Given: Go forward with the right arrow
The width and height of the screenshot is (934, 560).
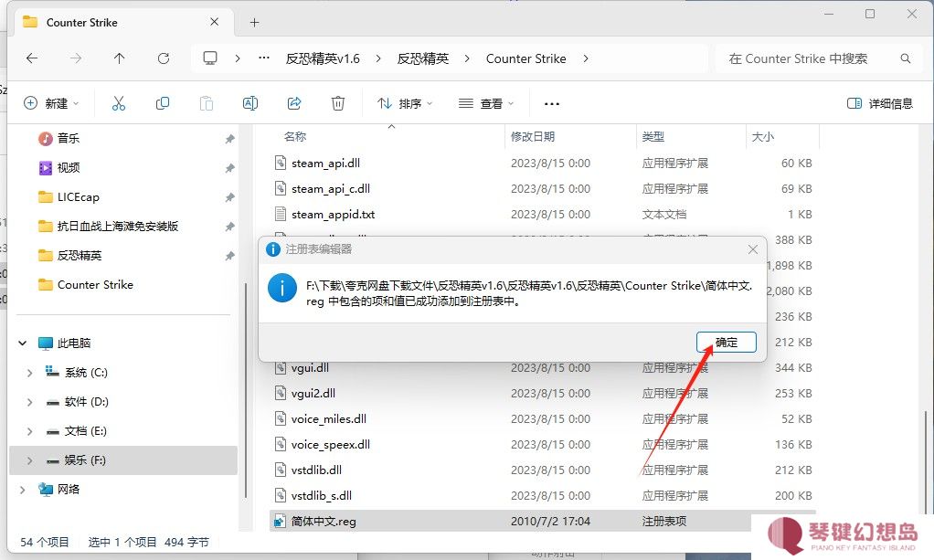Looking at the screenshot, I should (x=76, y=58).
